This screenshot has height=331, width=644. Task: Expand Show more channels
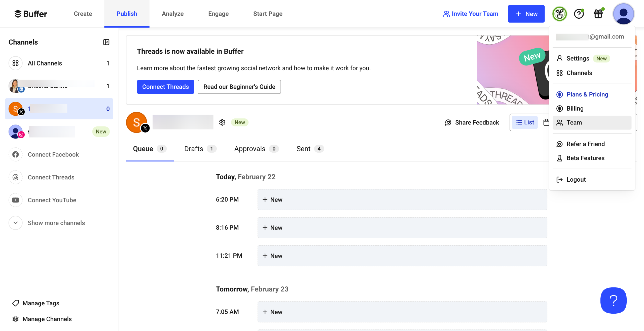[x=56, y=223]
